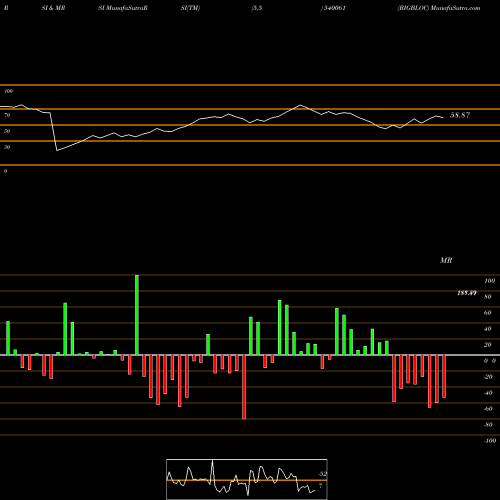Click the RSI axis label 70
The width and height of the screenshot is (500, 500).
point(7,115)
